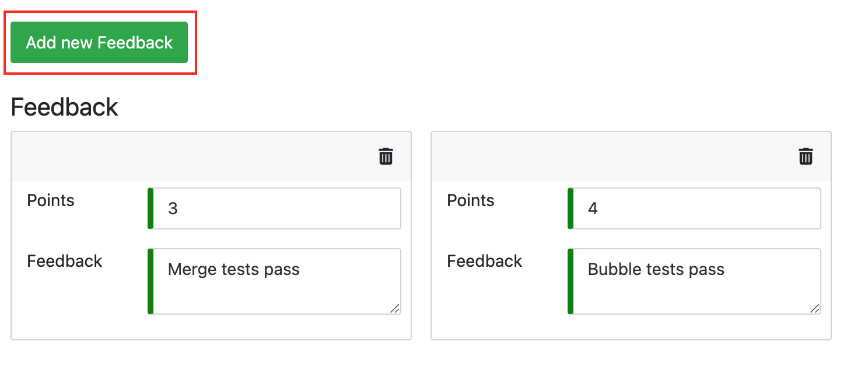Image resolution: width=868 pixels, height=376 pixels.
Task: Click green bar beside Merge tests pass textarea
Action: click(150, 281)
